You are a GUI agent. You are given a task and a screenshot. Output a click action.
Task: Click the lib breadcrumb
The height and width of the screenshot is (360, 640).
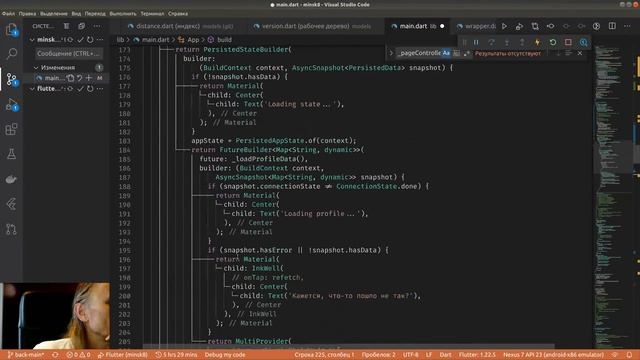[x=120, y=40]
